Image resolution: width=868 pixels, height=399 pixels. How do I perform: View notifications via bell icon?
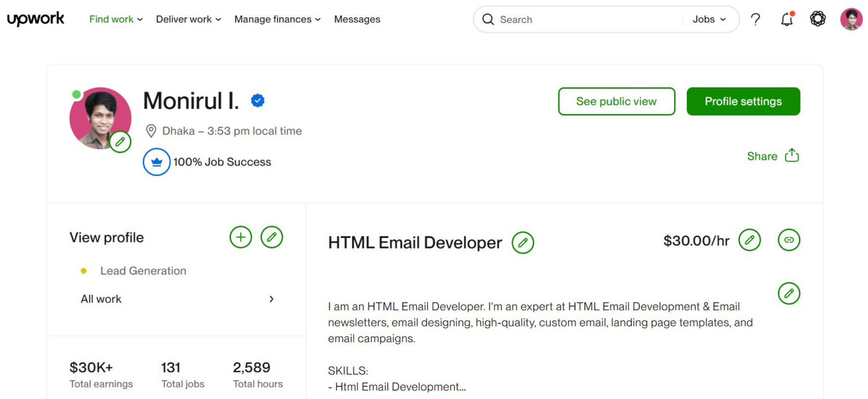787,19
